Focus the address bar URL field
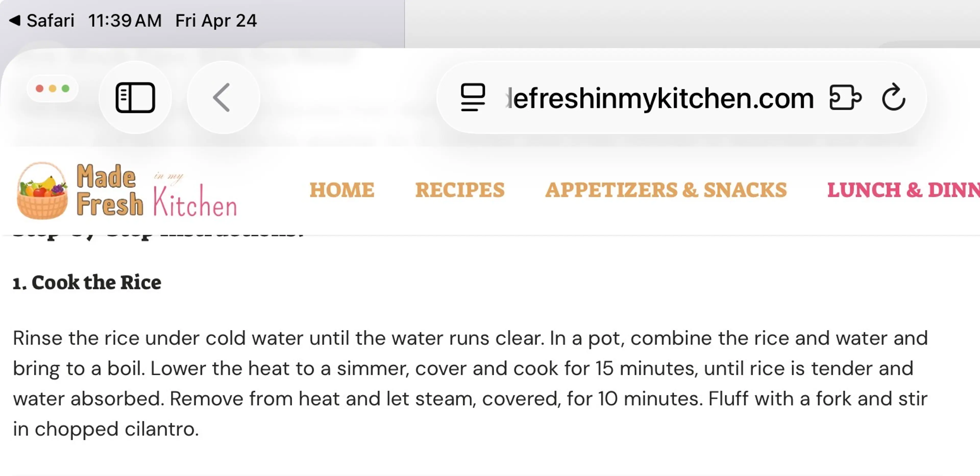 click(x=662, y=98)
